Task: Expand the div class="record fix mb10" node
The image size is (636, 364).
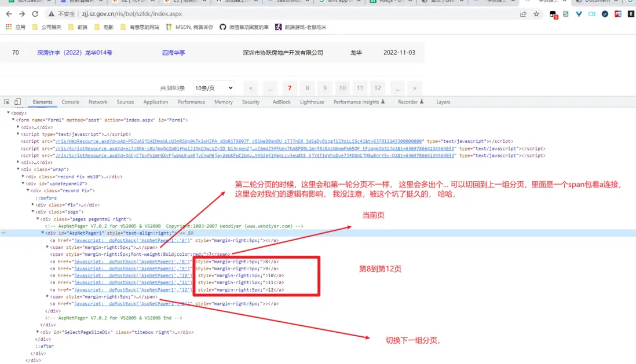Action: tap(23, 177)
